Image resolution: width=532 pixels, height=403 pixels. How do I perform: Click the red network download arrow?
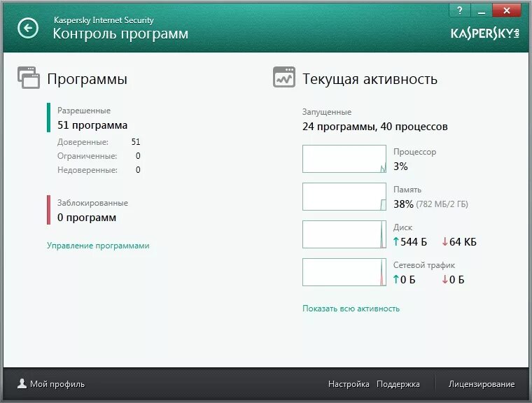pos(444,279)
